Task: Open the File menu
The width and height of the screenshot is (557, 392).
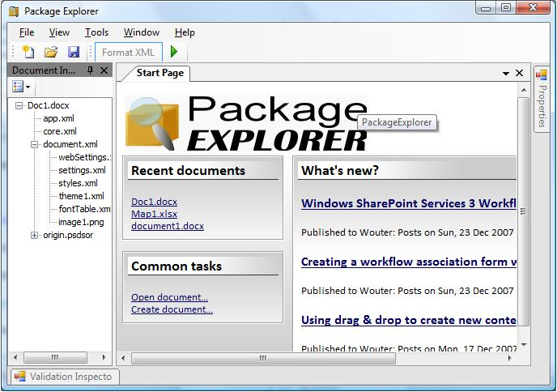Action: pos(27,32)
